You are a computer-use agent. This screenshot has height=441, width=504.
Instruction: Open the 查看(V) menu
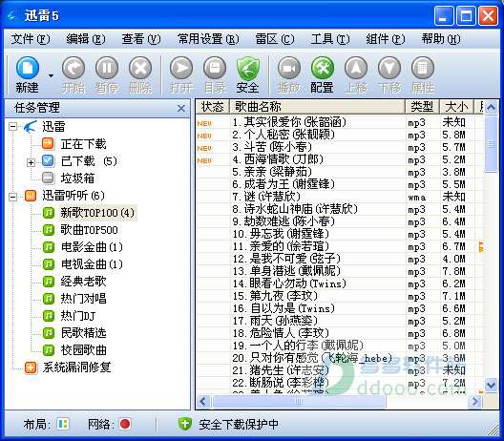click(140, 39)
